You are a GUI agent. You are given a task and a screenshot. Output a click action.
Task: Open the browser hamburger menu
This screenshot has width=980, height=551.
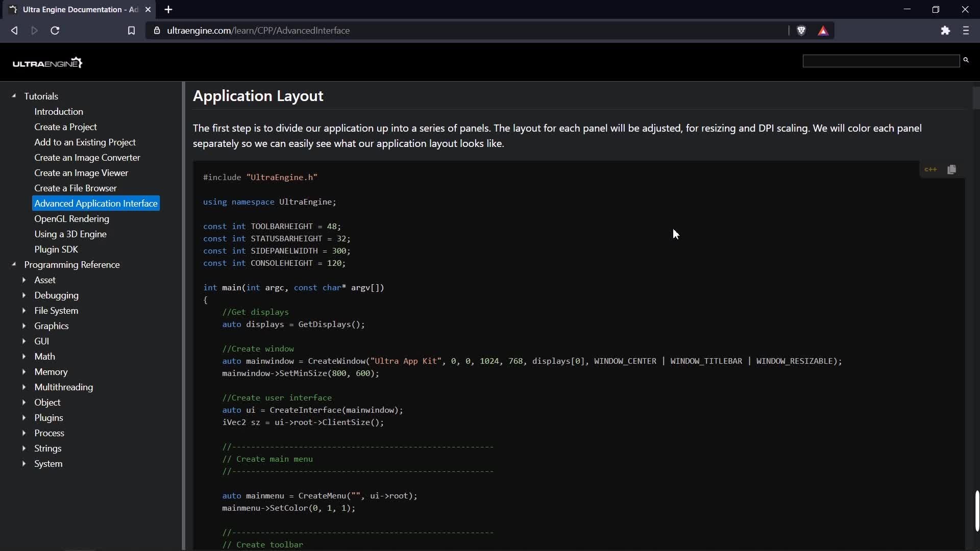[x=966, y=31]
